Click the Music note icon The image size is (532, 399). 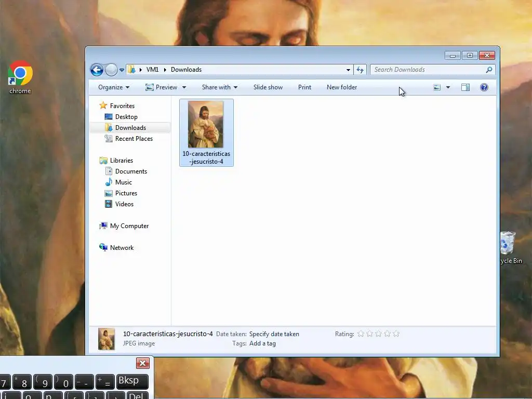point(109,182)
